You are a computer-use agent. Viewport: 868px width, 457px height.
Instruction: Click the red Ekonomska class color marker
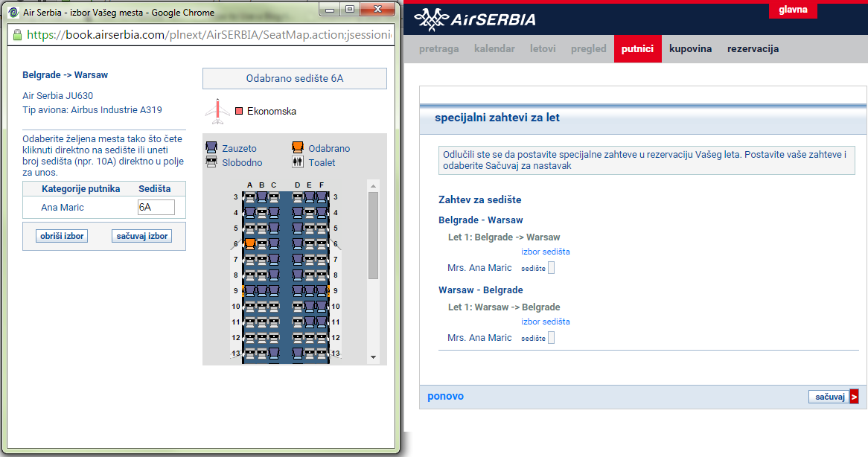pyautogui.click(x=238, y=110)
